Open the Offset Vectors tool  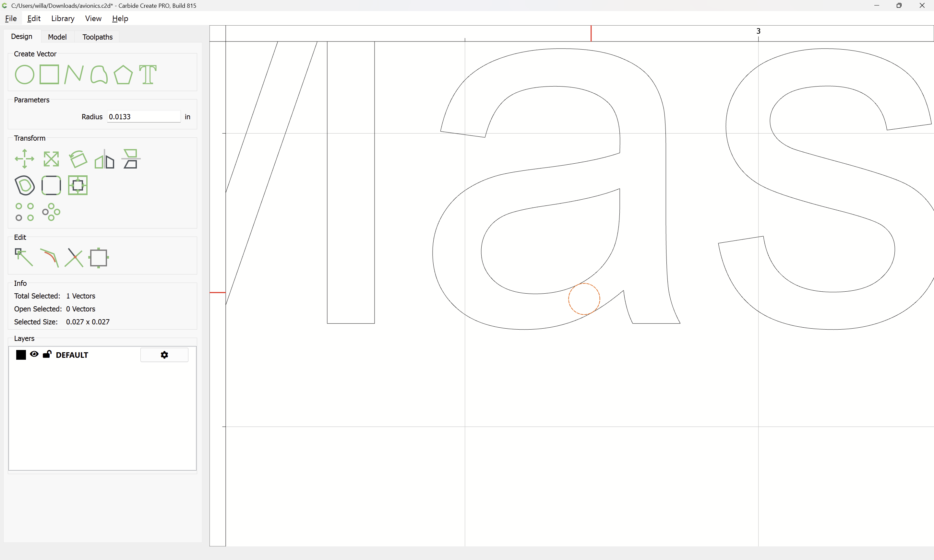pyautogui.click(x=25, y=185)
